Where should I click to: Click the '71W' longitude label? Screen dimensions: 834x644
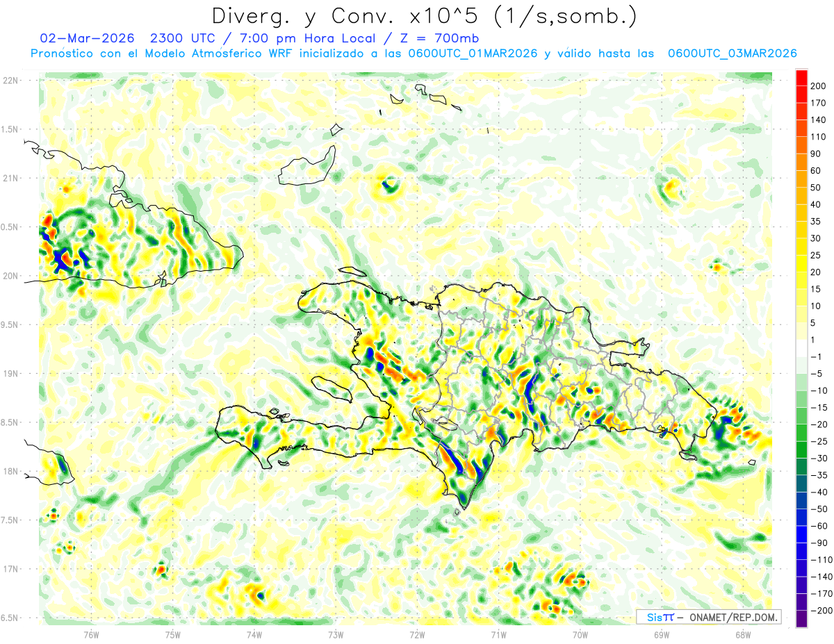click(498, 634)
